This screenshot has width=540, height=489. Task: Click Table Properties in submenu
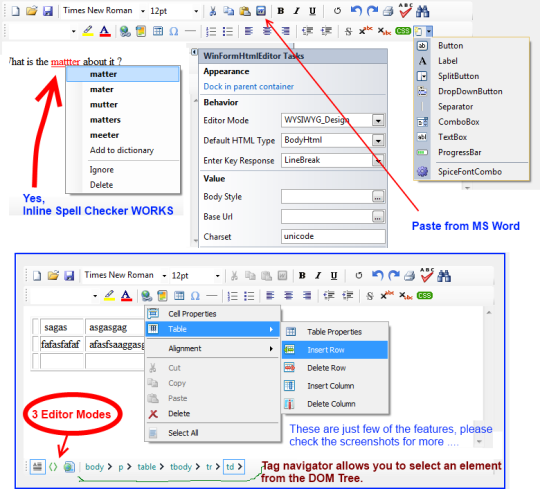(335, 332)
